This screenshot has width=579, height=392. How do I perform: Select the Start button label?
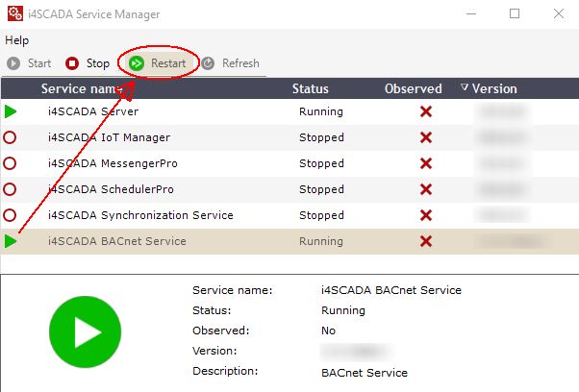coord(39,63)
